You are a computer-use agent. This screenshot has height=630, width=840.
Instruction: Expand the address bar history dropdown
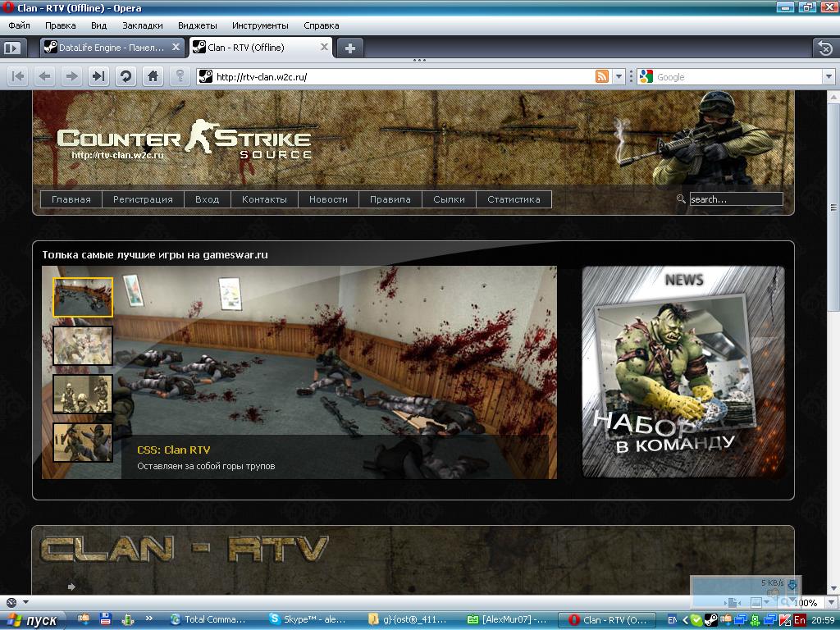click(x=619, y=76)
